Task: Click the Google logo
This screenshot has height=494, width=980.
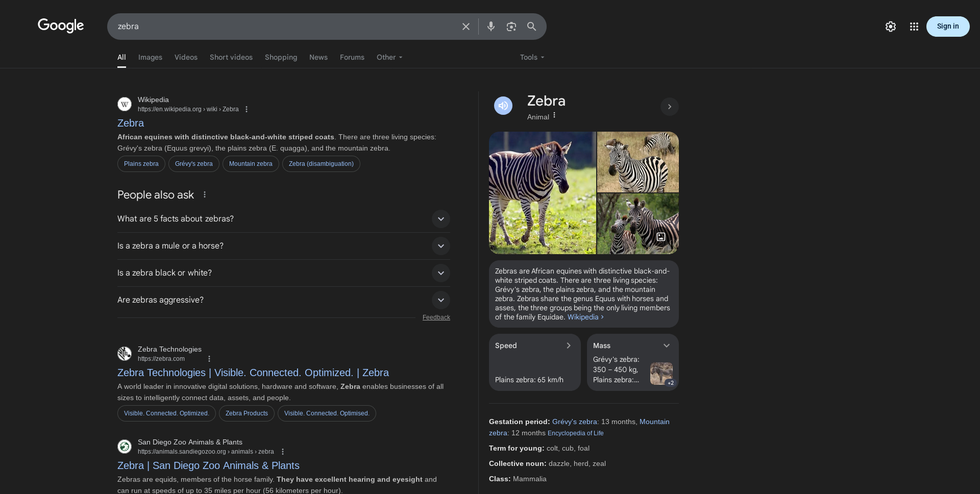Action: 61,26
